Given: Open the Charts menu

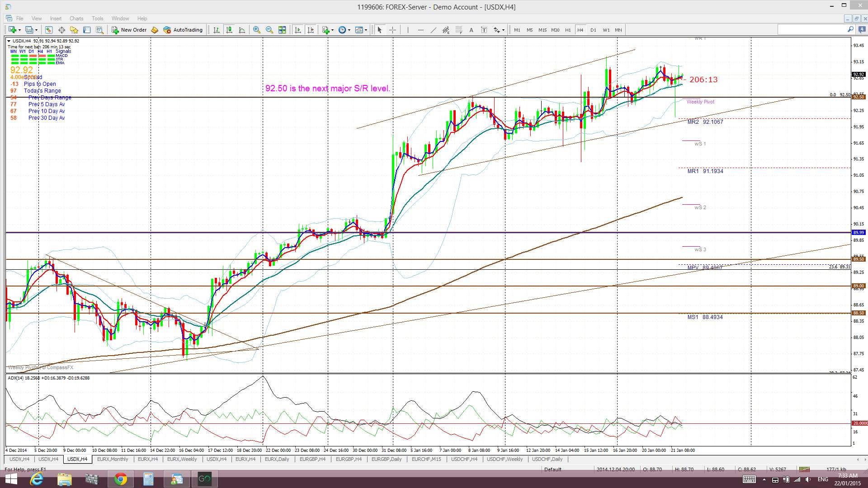Looking at the screenshot, I should [x=76, y=19].
